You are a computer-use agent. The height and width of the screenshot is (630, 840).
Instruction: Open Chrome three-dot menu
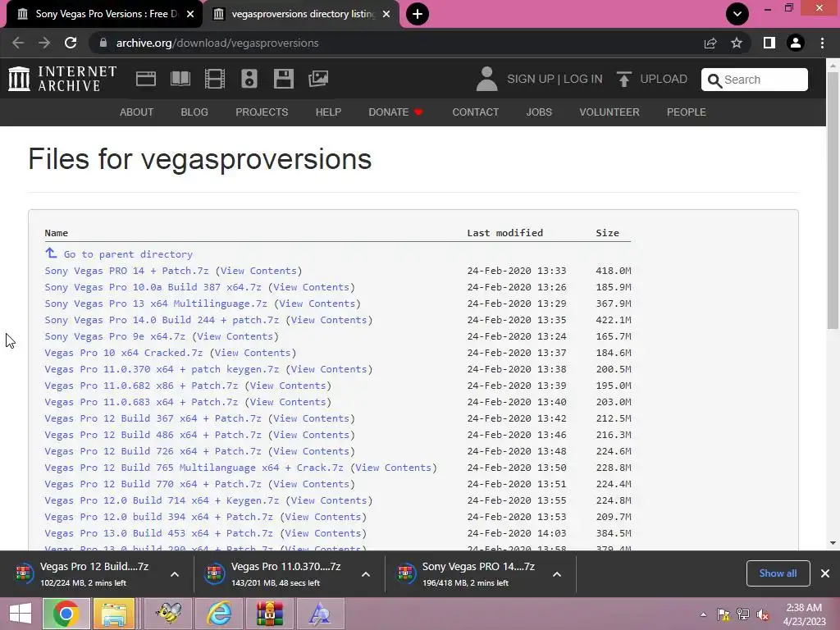822,43
